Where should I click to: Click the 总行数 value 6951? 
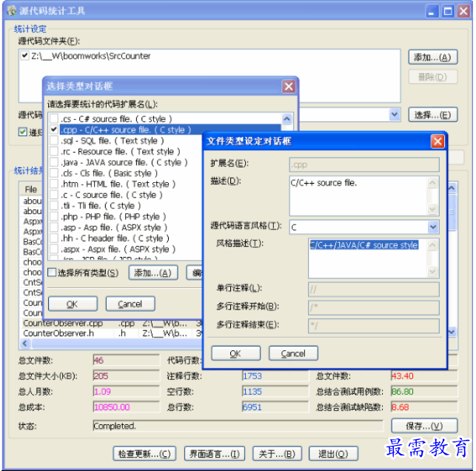275,407
